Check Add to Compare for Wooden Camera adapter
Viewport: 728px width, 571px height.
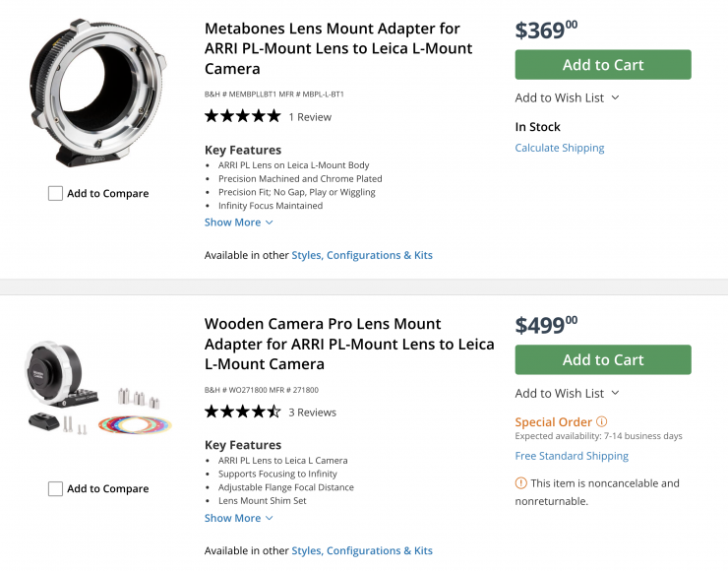[x=56, y=489]
